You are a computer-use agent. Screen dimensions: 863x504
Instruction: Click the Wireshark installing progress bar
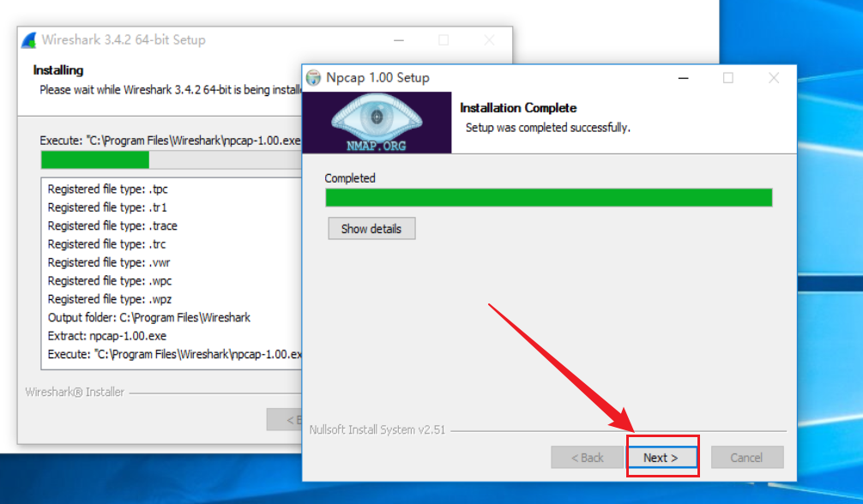(172, 160)
